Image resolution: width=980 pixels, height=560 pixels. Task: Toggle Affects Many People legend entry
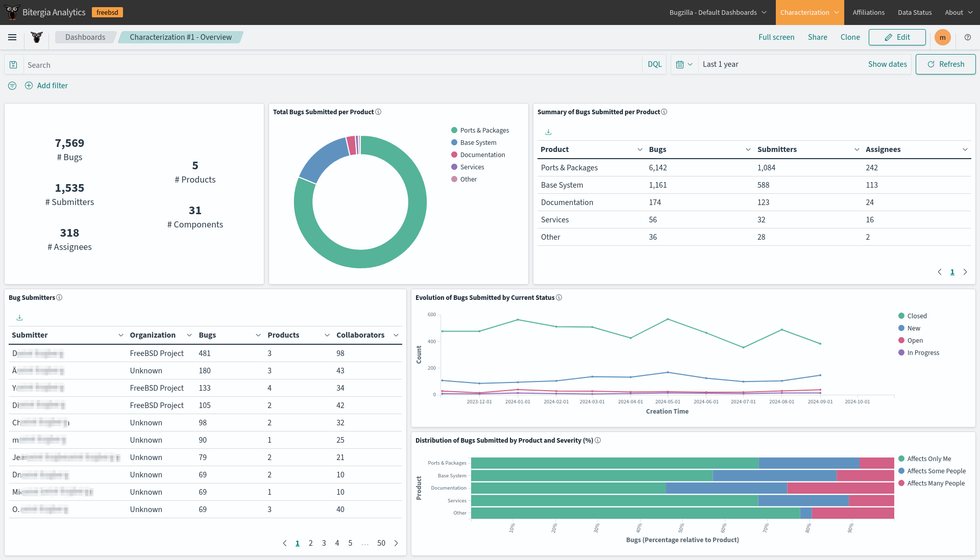pos(936,483)
